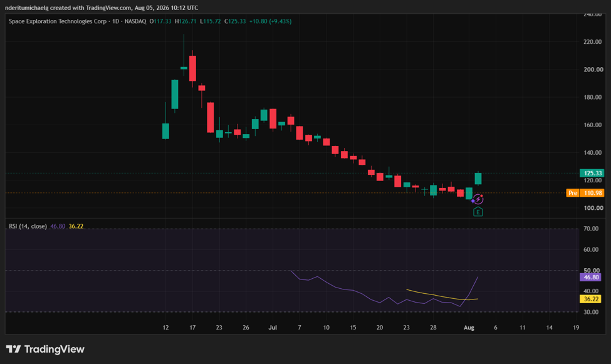Click the yellow 36.22 value in RSI legend

(76, 226)
